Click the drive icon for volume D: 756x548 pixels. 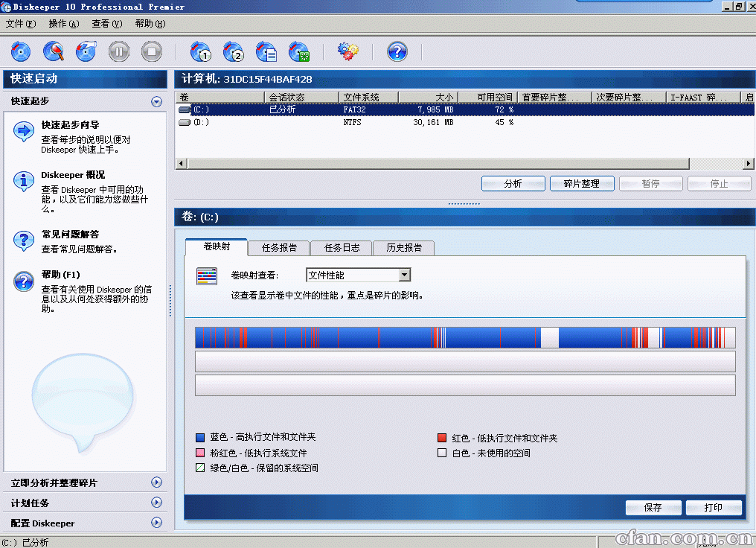coord(185,123)
